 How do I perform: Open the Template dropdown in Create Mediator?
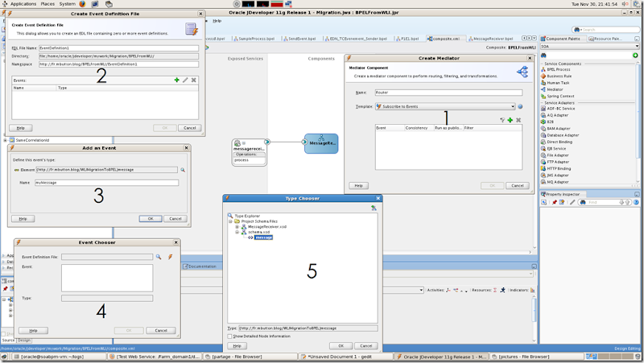point(513,106)
